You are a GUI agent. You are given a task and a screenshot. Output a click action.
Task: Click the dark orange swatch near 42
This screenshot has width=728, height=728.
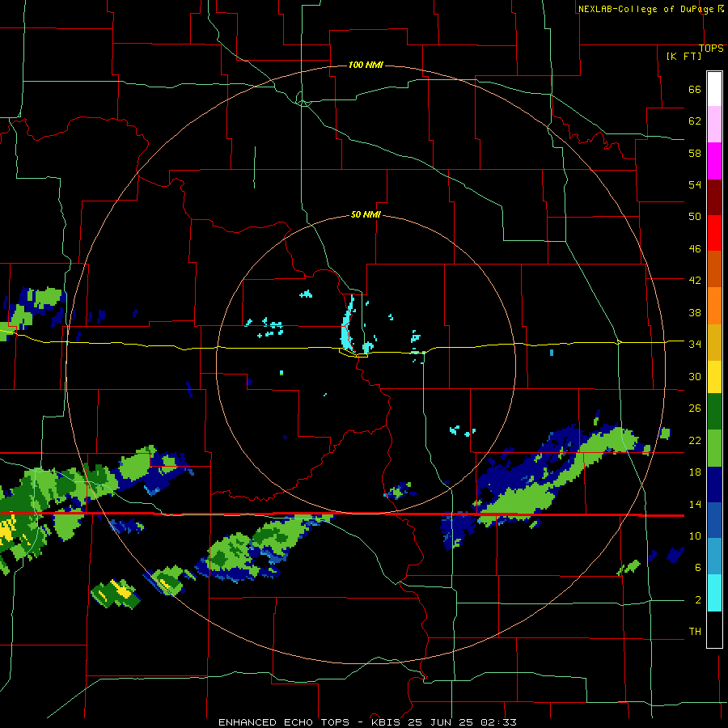tap(714, 269)
